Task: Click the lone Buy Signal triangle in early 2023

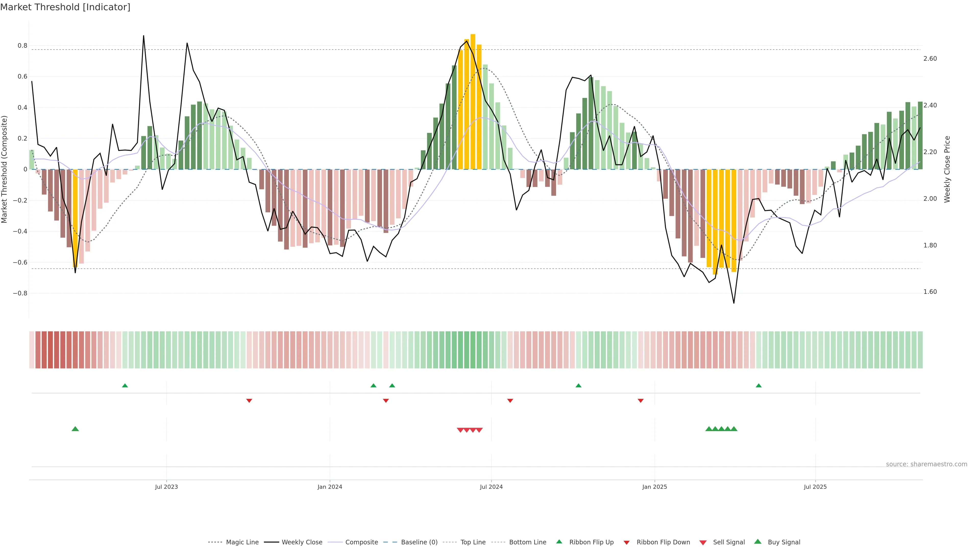Action: pyautogui.click(x=75, y=429)
